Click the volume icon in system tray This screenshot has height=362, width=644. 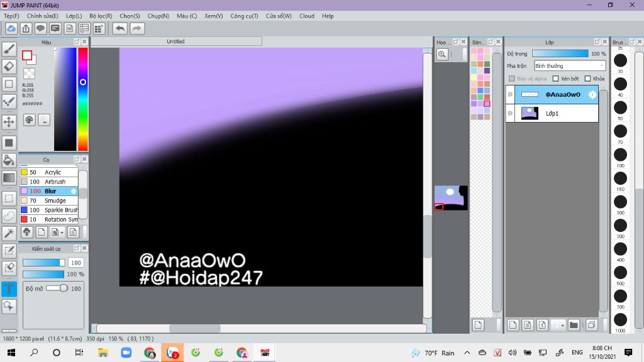tap(512, 353)
